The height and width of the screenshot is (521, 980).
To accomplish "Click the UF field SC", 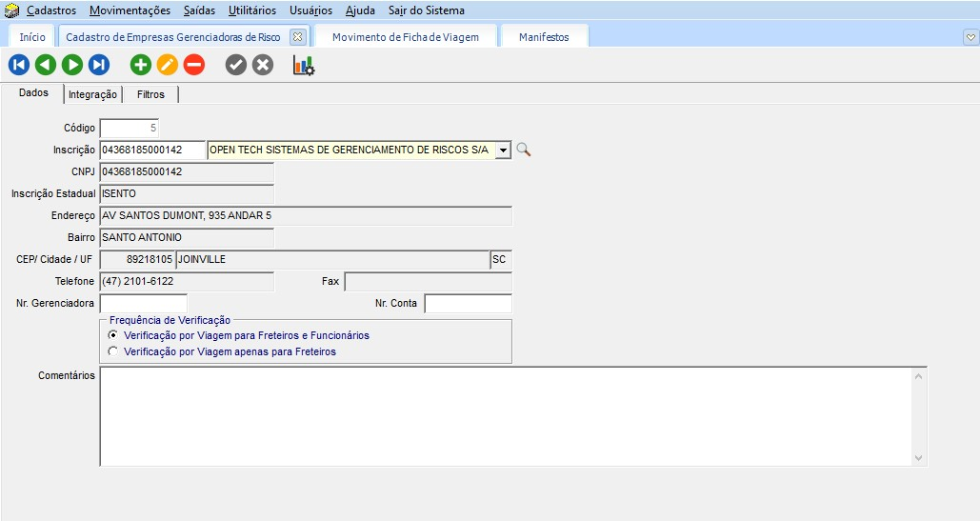I will [x=501, y=259].
